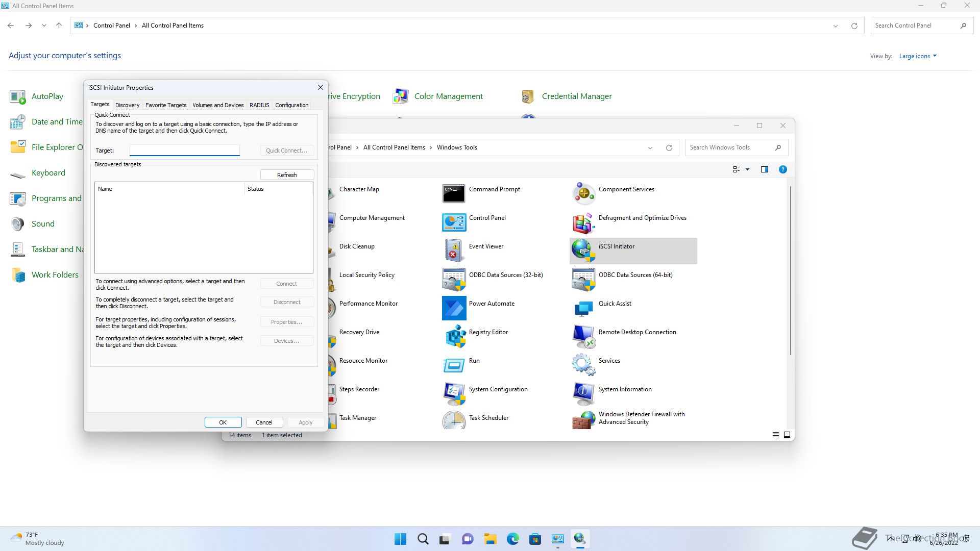Viewport: 980px width, 551px height.
Task: Click the Name column header
Action: click(x=170, y=189)
